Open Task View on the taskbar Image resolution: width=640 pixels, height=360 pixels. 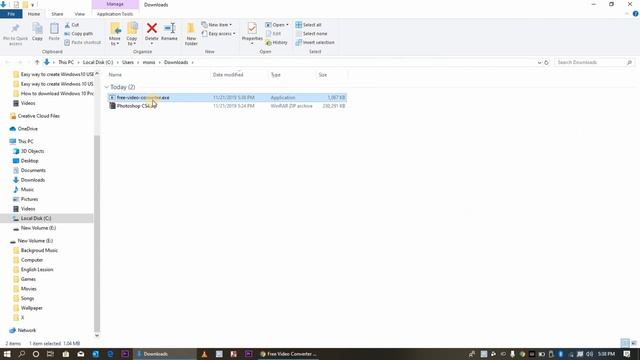[x=50, y=354]
